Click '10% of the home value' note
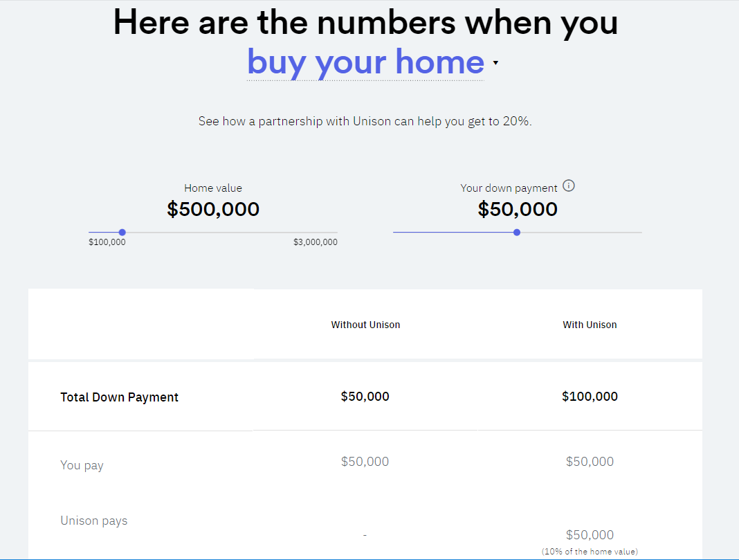 click(590, 552)
